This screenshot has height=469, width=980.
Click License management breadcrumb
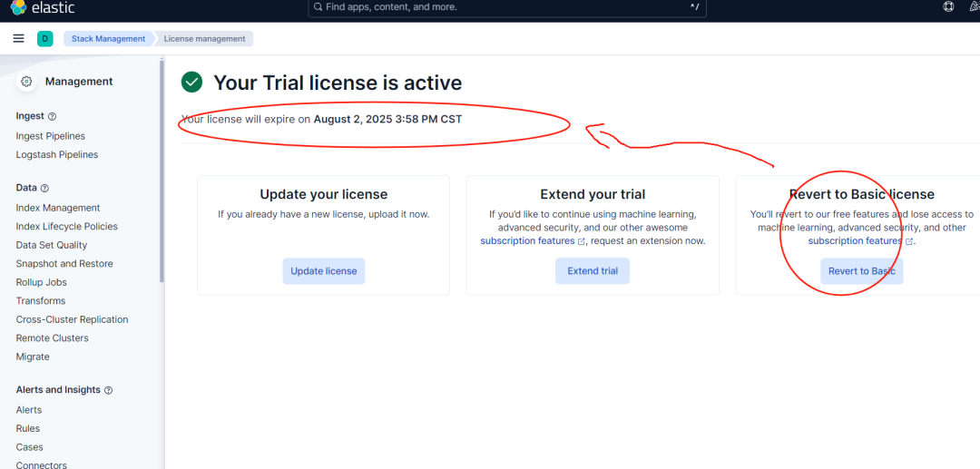pyautogui.click(x=204, y=39)
